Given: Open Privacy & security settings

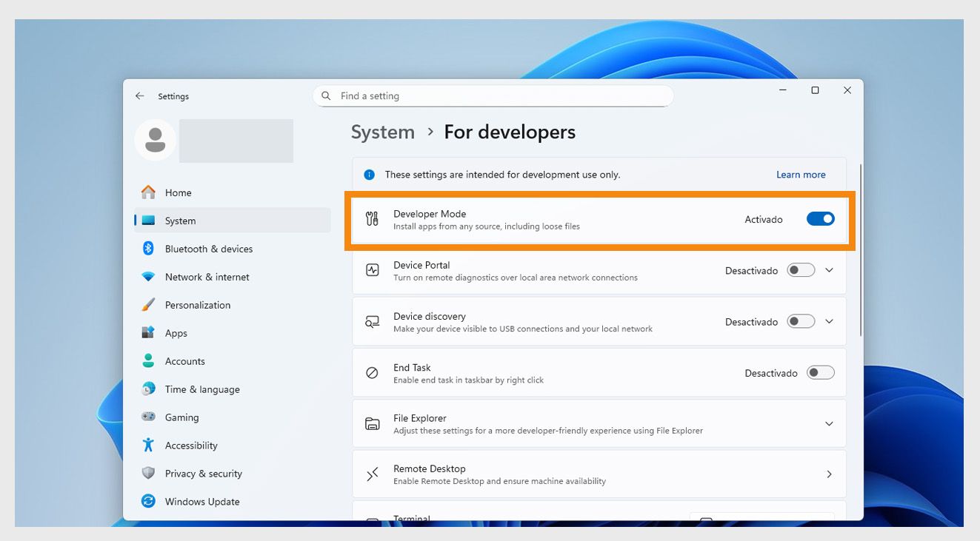Looking at the screenshot, I should pos(233,474).
